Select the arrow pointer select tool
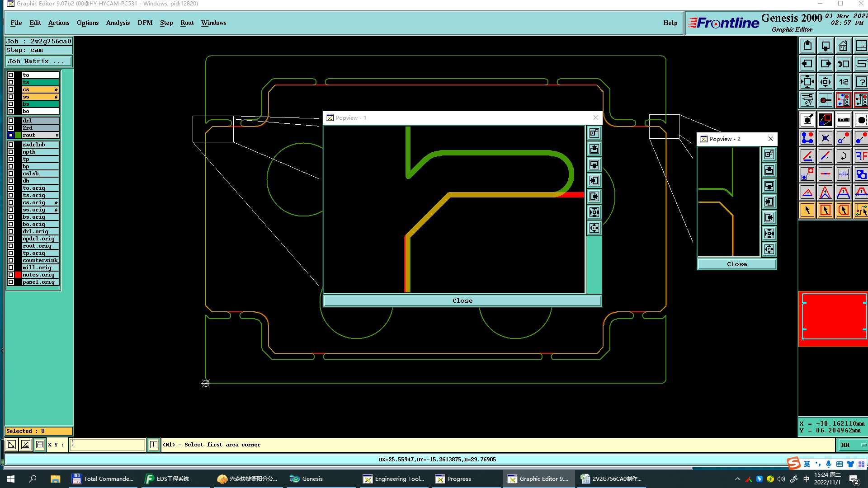868x488 pixels. 807,210
